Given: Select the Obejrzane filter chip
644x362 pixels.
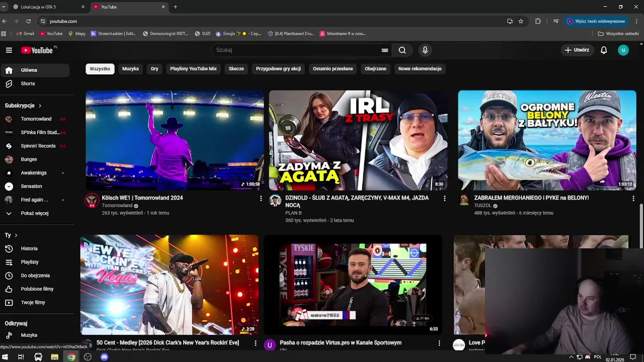Looking at the screenshot, I should [375, 69].
